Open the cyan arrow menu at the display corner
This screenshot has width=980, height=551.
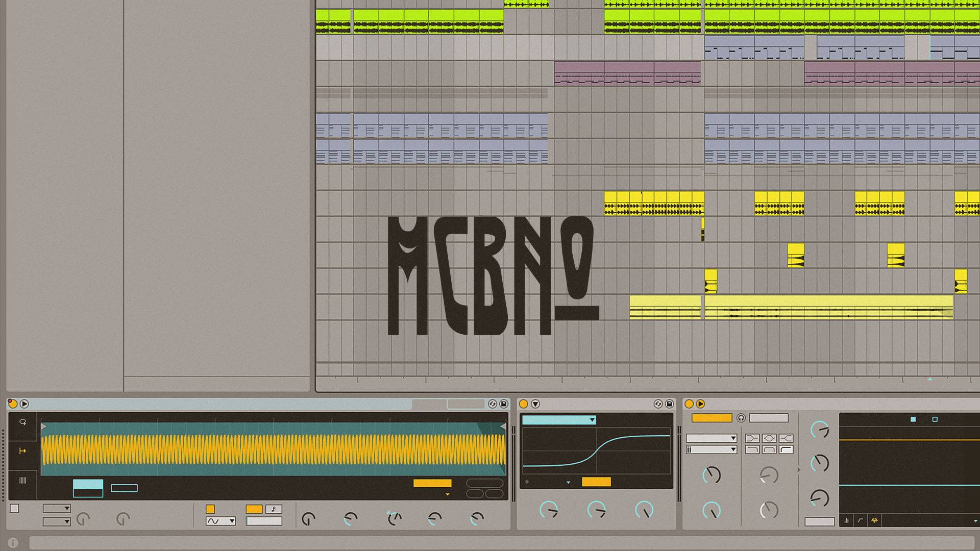(x=975, y=521)
